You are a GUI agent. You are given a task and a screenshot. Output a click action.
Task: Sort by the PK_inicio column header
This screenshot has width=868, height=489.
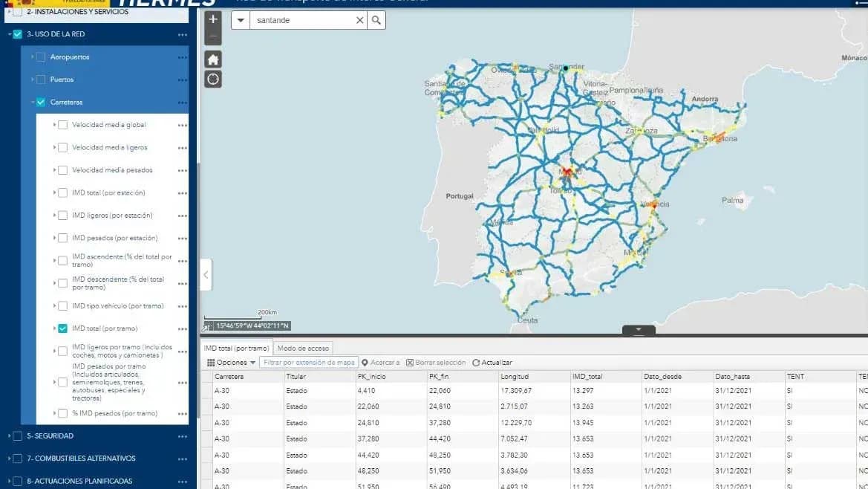[391, 377]
